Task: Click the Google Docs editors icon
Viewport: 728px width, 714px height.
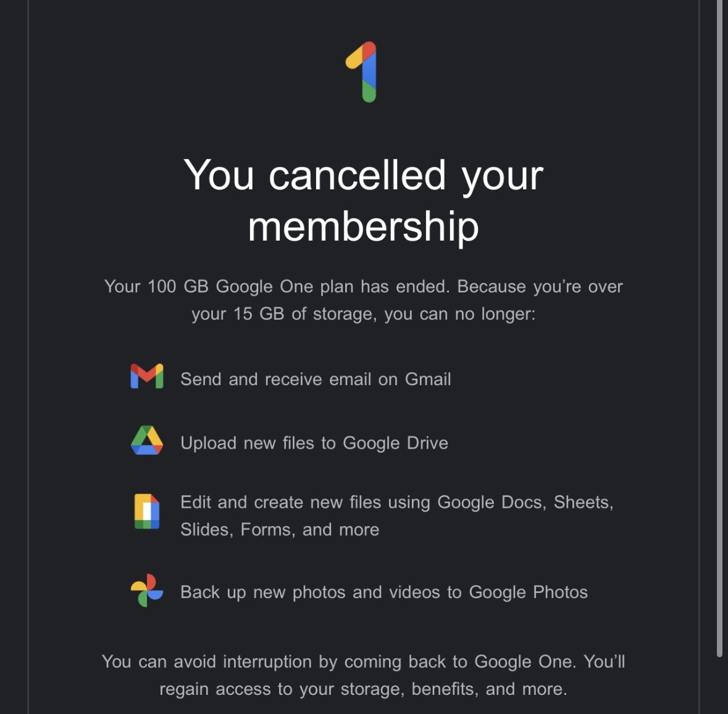Action: 147,512
